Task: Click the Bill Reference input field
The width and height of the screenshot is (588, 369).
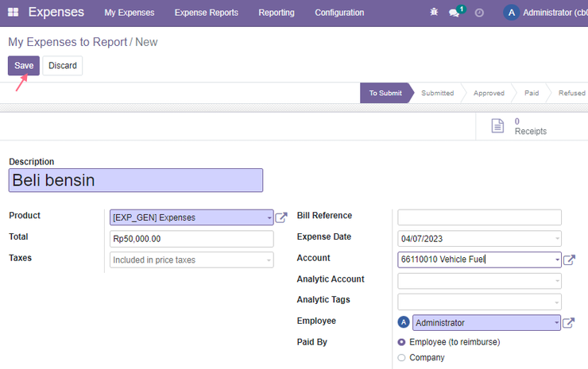Action: (x=479, y=217)
